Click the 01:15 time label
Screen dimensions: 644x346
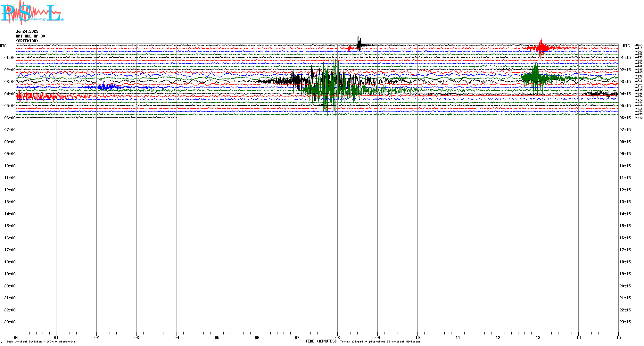click(x=625, y=58)
